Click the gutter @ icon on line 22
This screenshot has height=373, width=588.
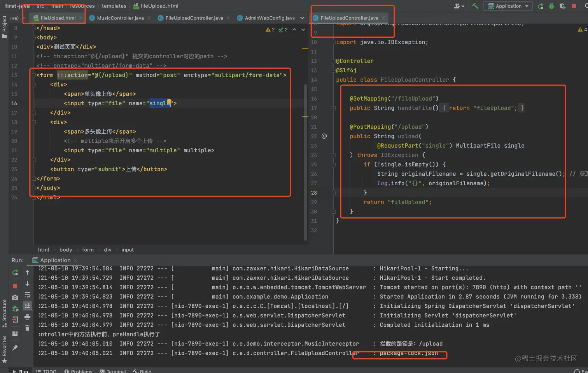coord(324,136)
